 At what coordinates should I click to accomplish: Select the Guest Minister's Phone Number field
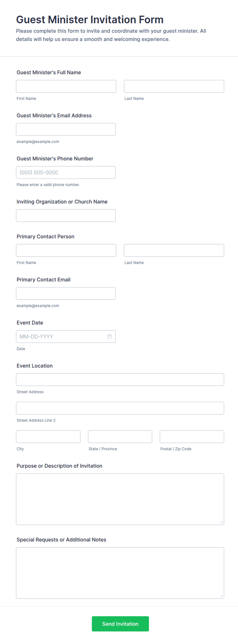[66, 172]
